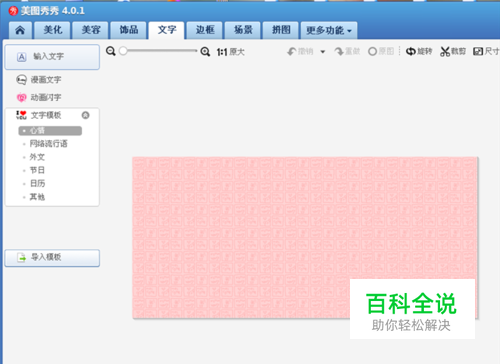Click the 动画闪字 heart icon
The image size is (500, 364).
21,97
